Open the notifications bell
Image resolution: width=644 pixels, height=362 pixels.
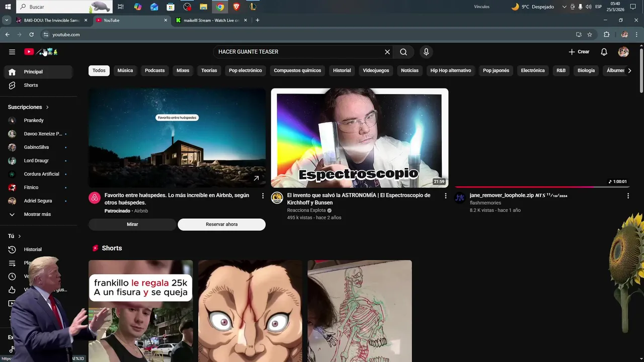(x=604, y=52)
